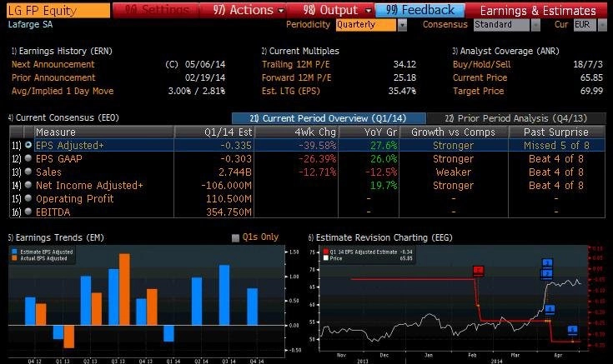Click the top blue event marker near April
This screenshot has width=613, height=364.
(547, 263)
